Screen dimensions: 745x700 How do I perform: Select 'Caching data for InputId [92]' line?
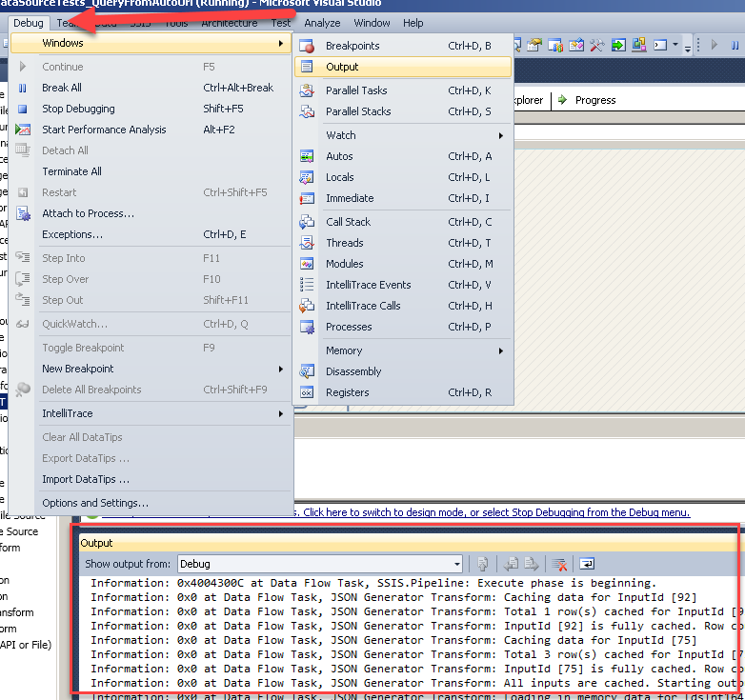coord(393,597)
